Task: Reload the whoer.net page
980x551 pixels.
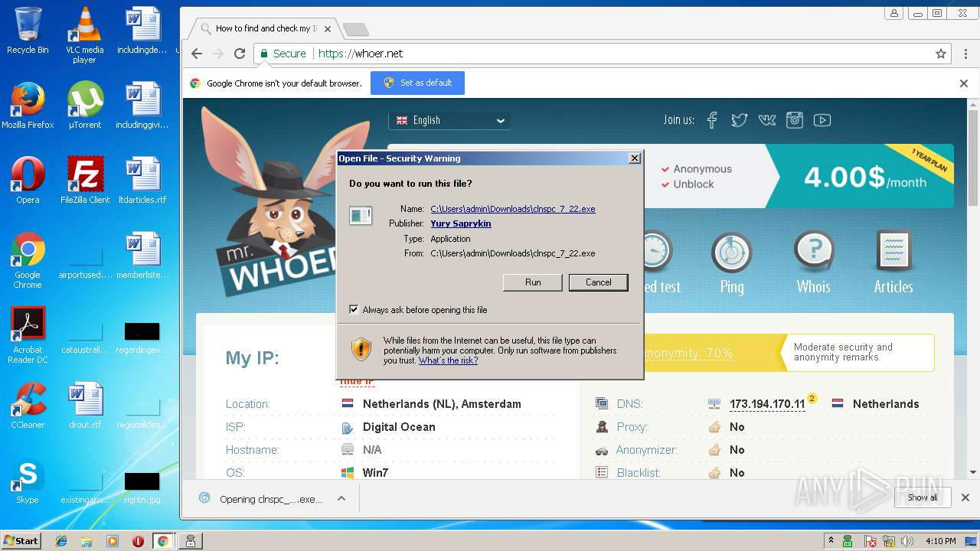Action: click(240, 54)
